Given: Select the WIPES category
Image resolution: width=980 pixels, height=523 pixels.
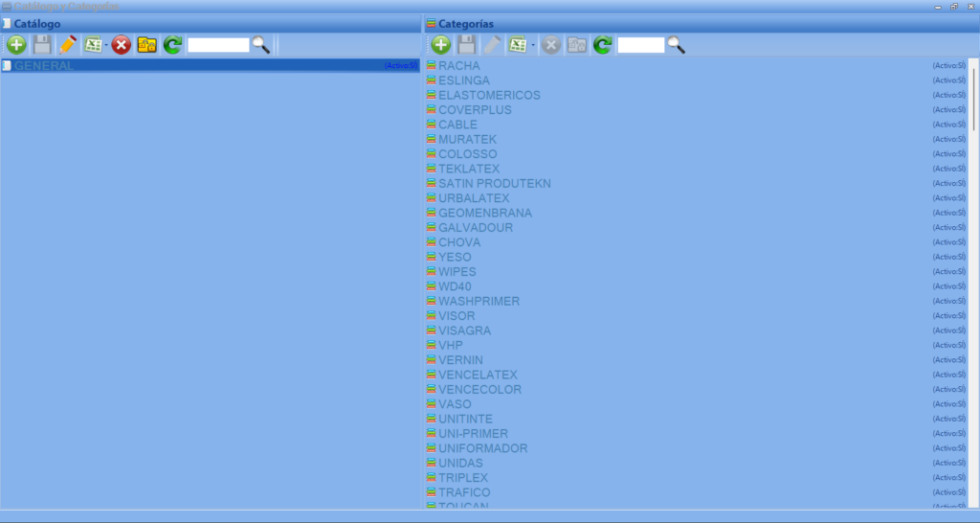Looking at the screenshot, I should tap(697, 271).
